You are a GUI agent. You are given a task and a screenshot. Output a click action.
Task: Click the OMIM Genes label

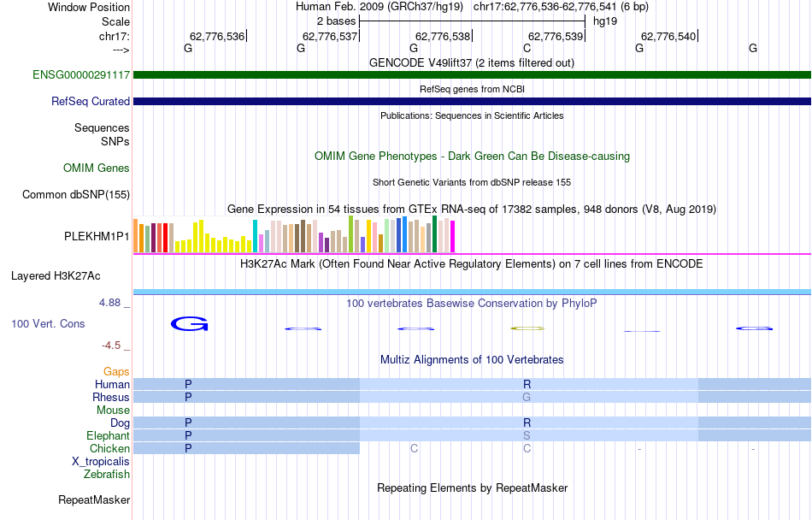pyautogui.click(x=96, y=168)
